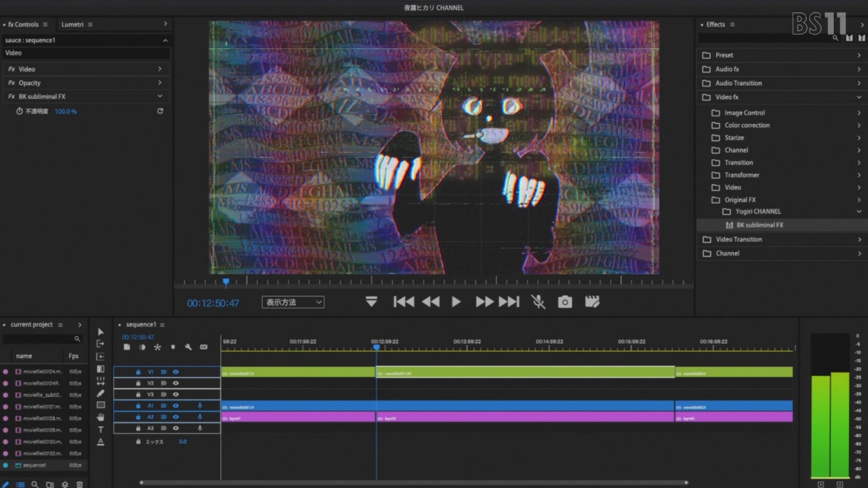Open fx Controls panel menu
This screenshot has width=868, height=488.
pyautogui.click(x=45, y=25)
